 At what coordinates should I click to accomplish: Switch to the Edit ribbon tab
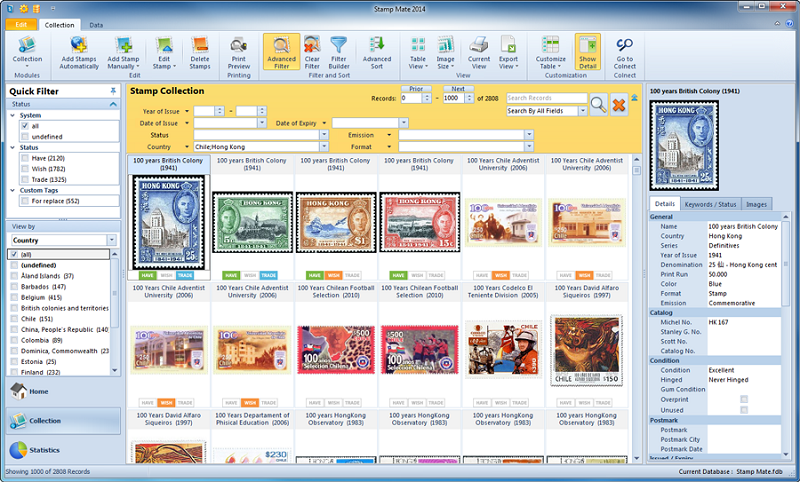(21, 24)
